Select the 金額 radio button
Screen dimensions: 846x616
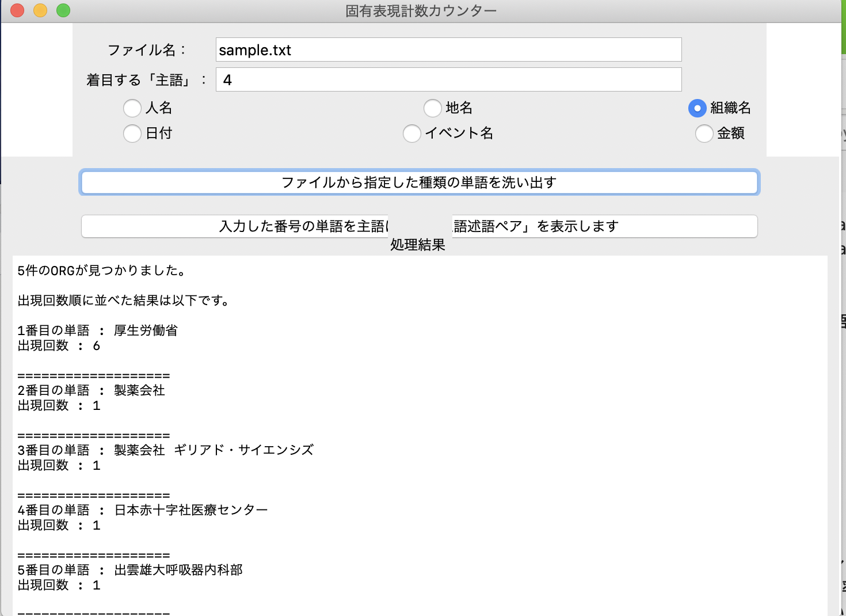(704, 134)
